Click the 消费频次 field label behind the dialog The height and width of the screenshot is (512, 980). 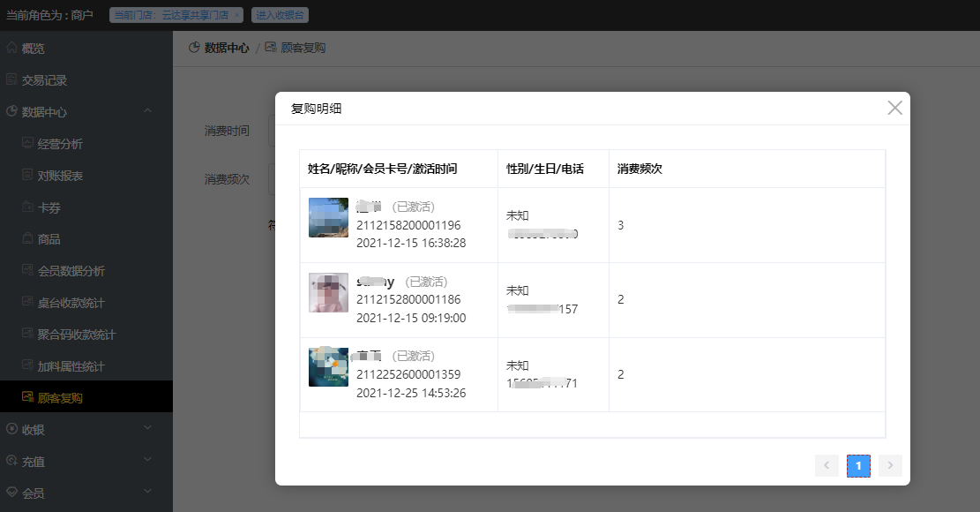227,179
